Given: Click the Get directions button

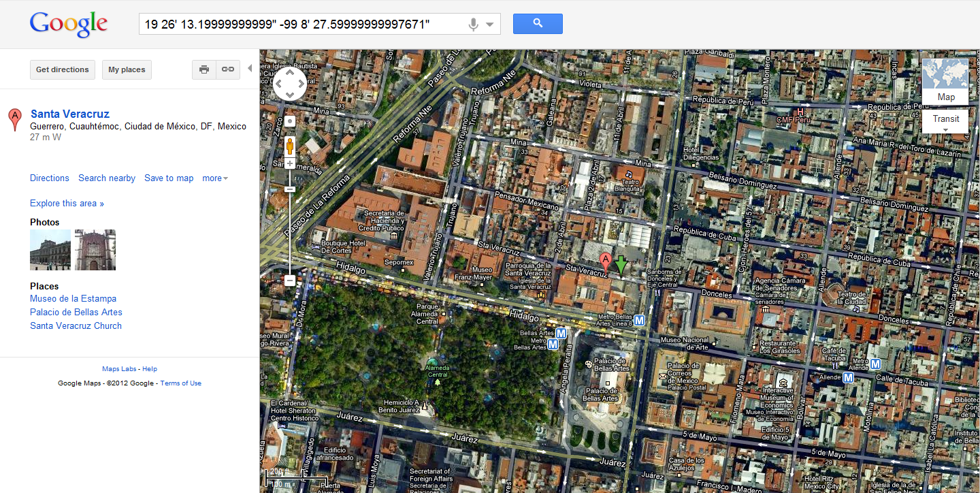Looking at the screenshot, I should [63, 69].
